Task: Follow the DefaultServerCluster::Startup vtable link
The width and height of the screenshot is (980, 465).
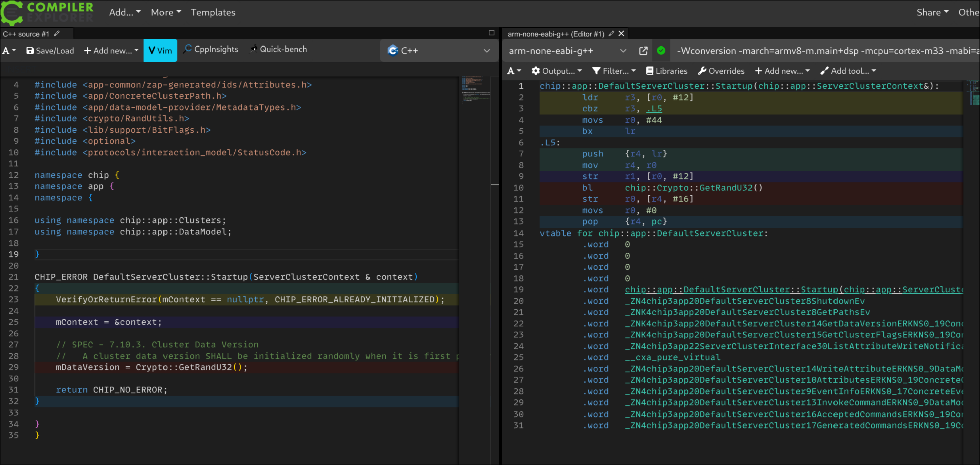Action: tap(794, 290)
